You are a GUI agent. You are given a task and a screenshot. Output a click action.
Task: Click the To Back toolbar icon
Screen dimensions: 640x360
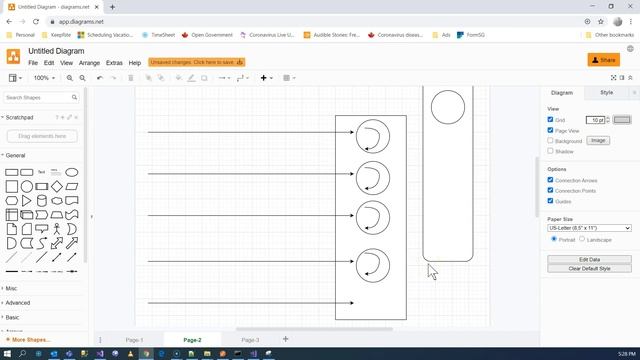point(161,78)
